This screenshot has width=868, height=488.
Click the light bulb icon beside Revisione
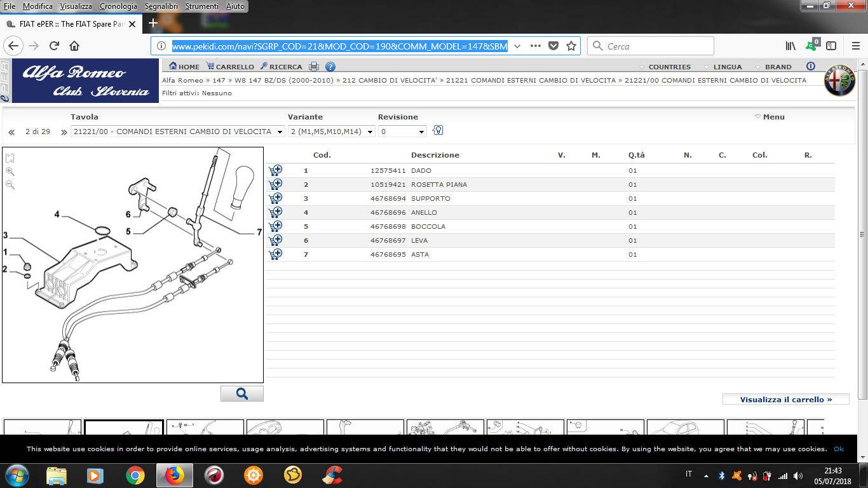point(438,130)
